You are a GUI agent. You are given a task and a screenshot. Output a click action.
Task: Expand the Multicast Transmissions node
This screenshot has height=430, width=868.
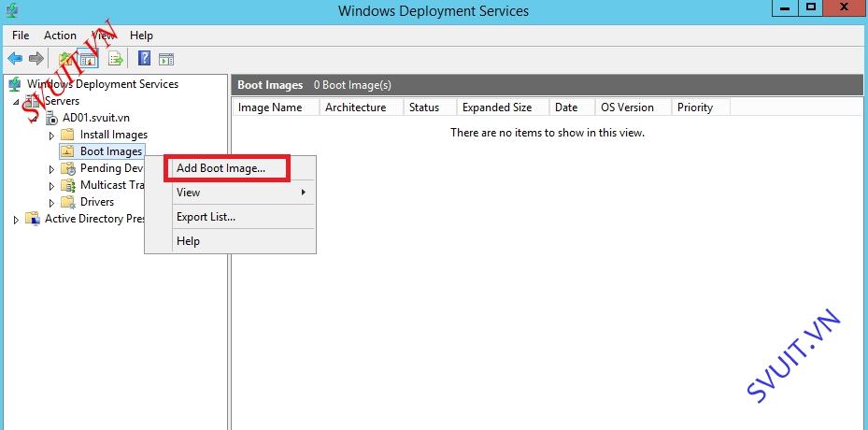point(52,186)
